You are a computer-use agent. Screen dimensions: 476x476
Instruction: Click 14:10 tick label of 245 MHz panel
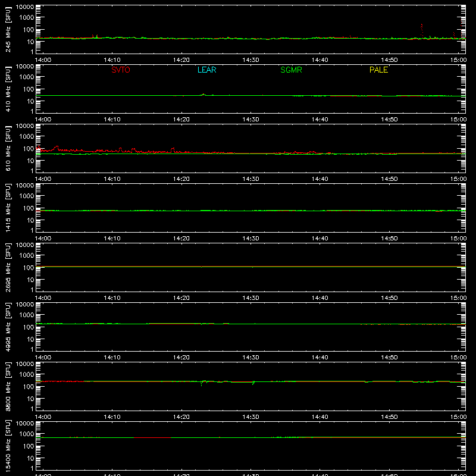click(112, 60)
